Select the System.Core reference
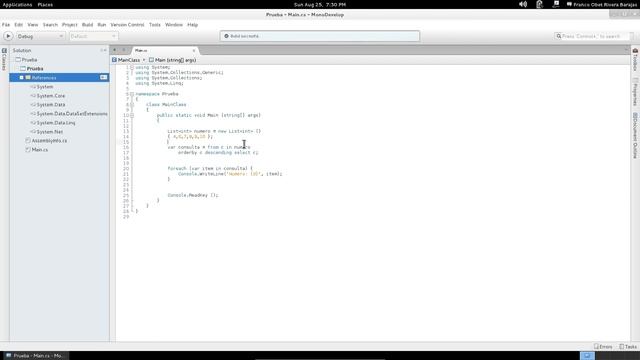This screenshot has width=640, height=360. (x=51, y=96)
